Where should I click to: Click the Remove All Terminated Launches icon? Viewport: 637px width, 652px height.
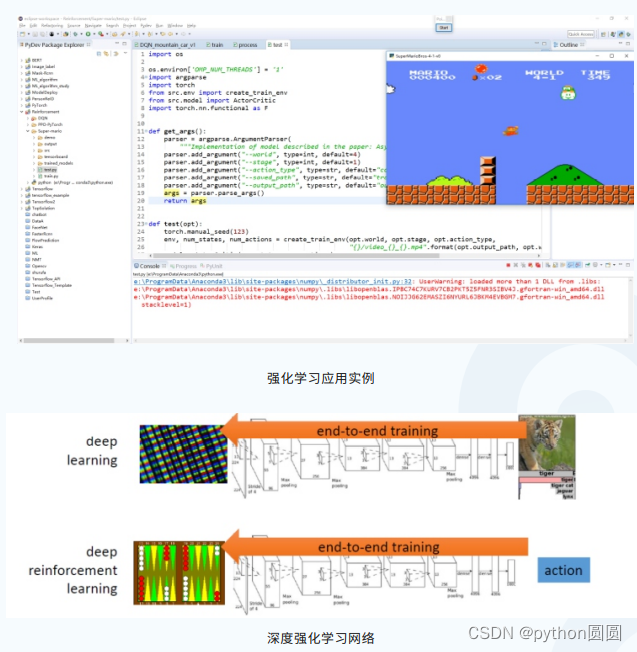(x=523, y=265)
